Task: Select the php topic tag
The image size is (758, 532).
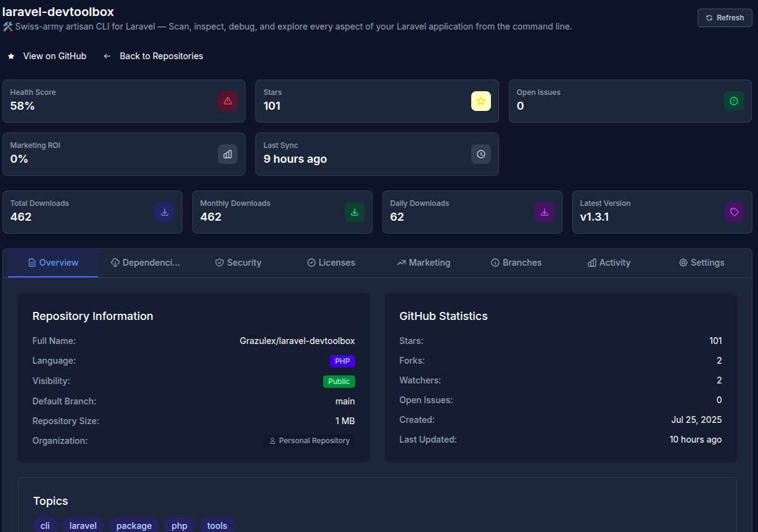Action: pos(179,526)
